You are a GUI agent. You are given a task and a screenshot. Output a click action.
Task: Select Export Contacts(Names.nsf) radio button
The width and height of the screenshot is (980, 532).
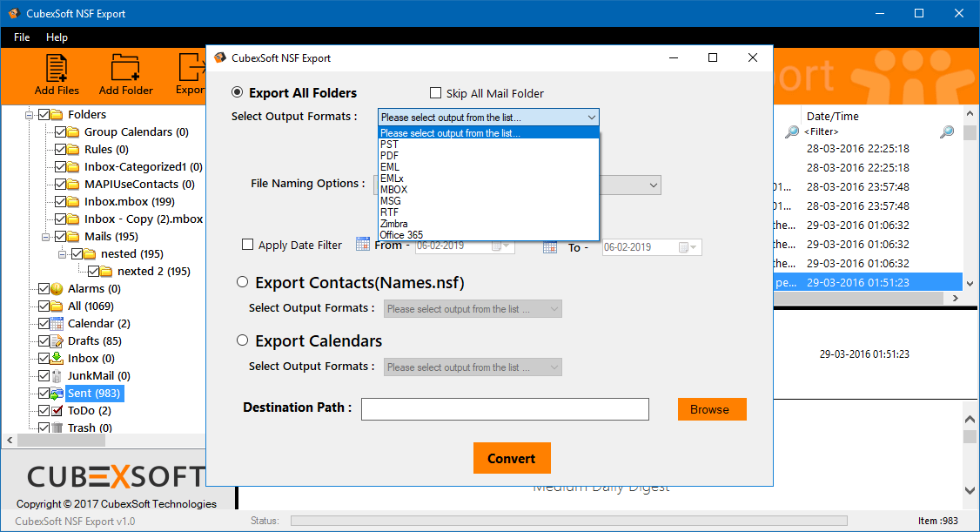243,282
